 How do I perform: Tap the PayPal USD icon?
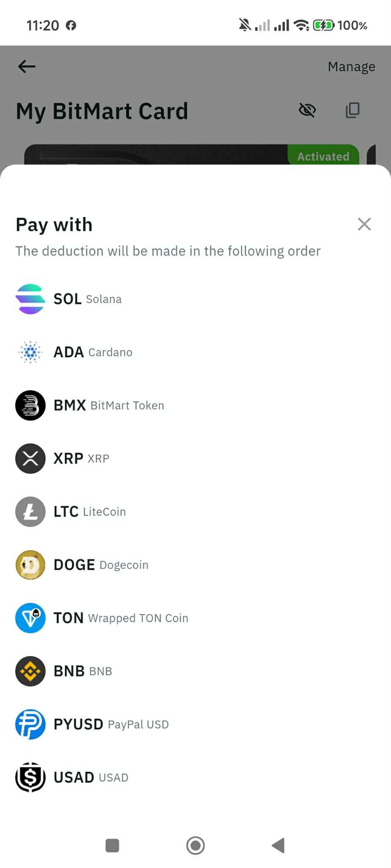tap(30, 724)
